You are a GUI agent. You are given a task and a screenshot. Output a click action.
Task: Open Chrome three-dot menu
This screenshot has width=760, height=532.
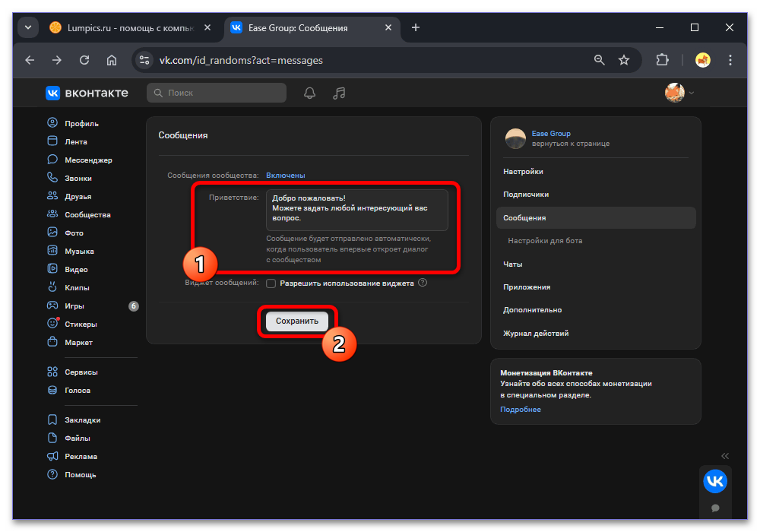730,60
